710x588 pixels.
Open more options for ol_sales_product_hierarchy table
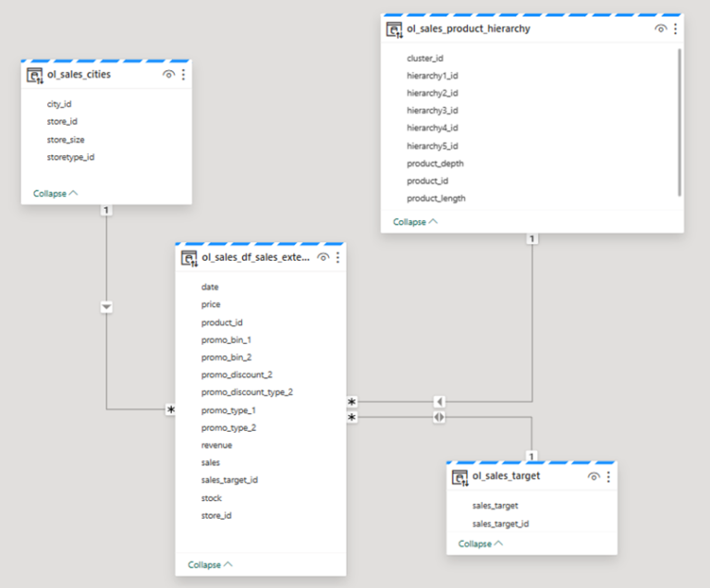675,29
